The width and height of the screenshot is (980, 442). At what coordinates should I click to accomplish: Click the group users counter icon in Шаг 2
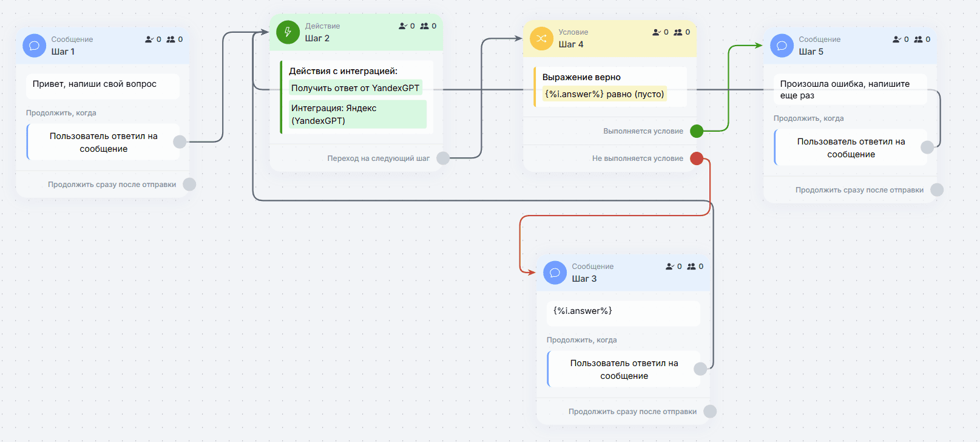[424, 26]
